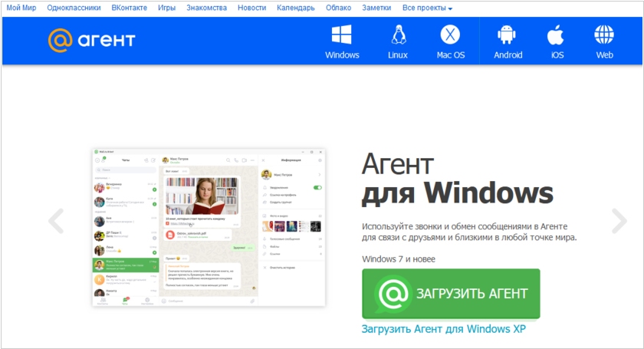Select the Linux penguin icon
644x349 pixels.
[x=399, y=35]
